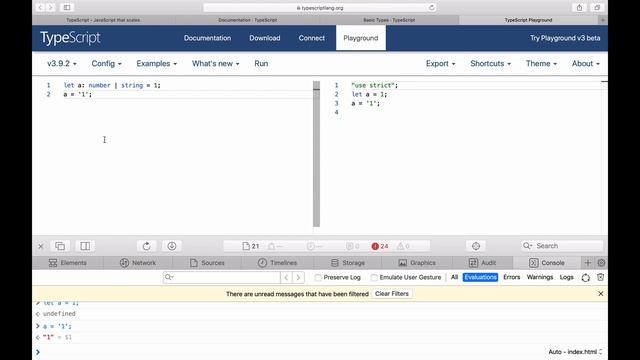Reload the page from address bar
Viewport: 640px width, 360px height.
pos(431,7)
